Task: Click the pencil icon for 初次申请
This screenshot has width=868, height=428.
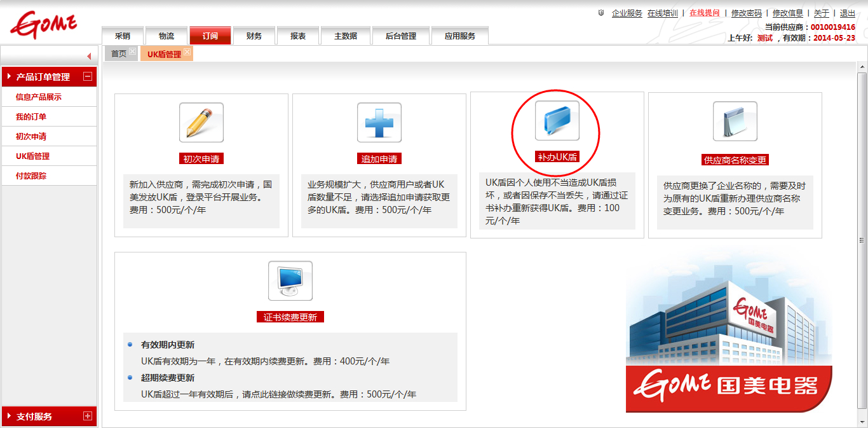Action: 201,122
